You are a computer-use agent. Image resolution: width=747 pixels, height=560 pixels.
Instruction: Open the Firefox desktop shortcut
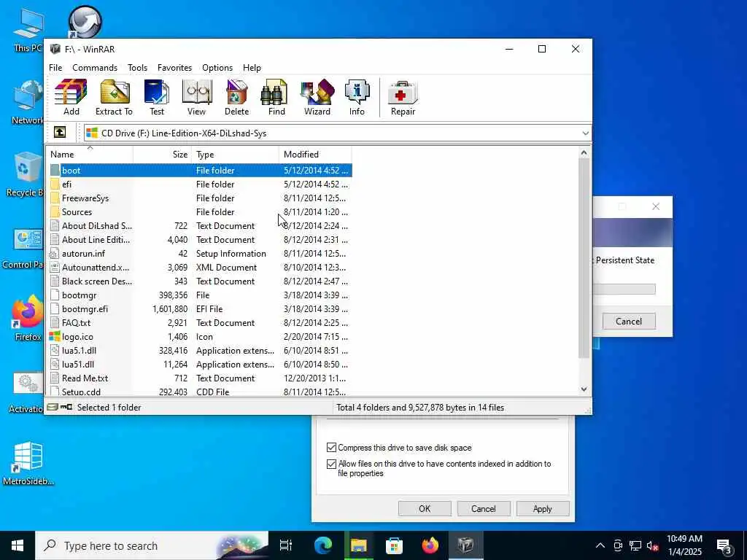pos(28,318)
